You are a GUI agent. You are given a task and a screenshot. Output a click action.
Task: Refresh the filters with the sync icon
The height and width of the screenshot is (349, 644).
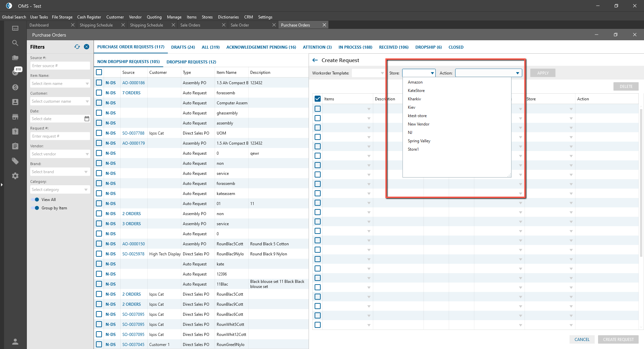click(x=77, y=47)
